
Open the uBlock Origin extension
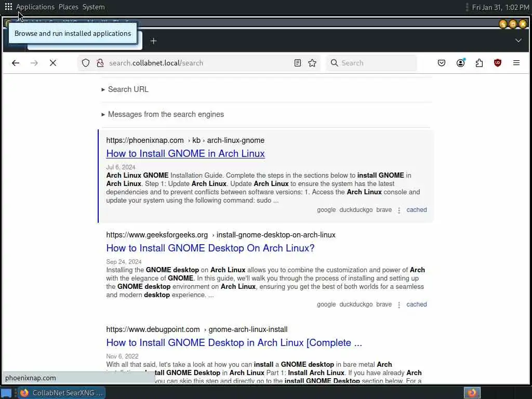tap(498, 63)
